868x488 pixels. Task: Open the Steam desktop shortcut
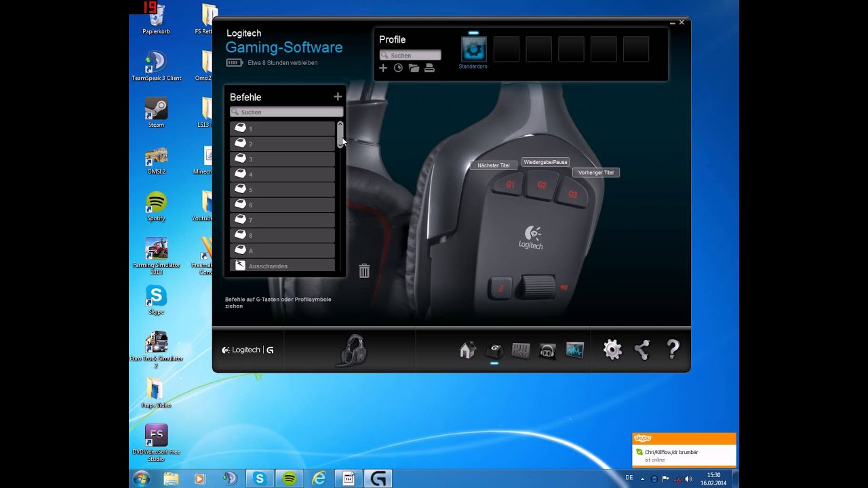click(x=156, y=113)
